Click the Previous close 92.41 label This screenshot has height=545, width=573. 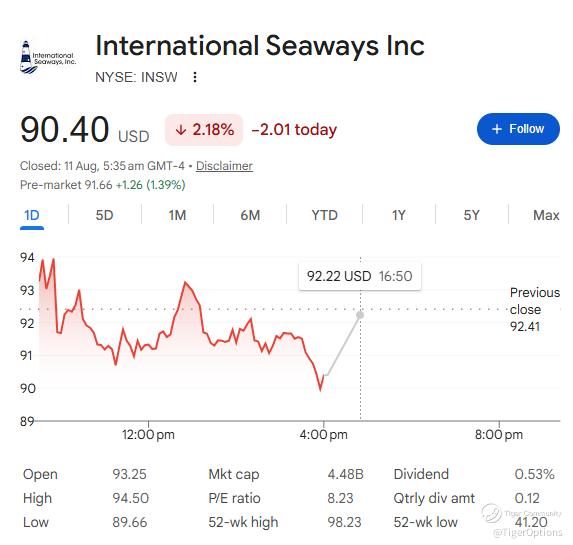pyautogui.click(x=535, y=309)
